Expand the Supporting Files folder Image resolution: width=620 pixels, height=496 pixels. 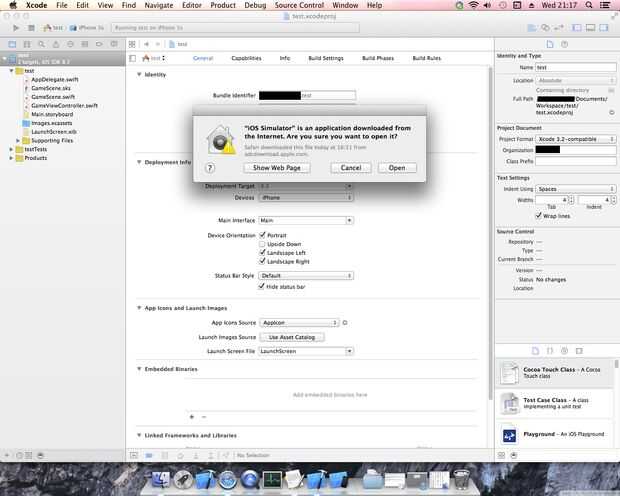(18, 140)
